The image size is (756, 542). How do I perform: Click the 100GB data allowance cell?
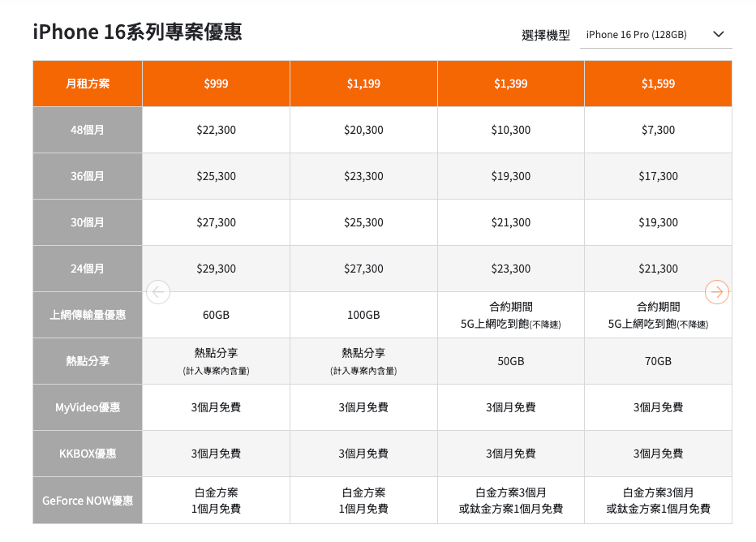pos(363,315)
